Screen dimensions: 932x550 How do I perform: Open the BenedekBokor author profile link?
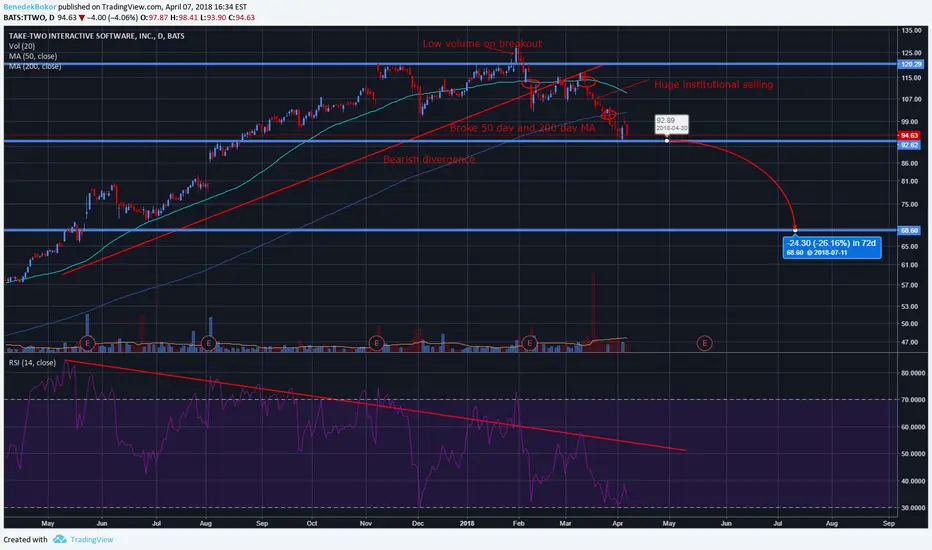click(30, 7)
